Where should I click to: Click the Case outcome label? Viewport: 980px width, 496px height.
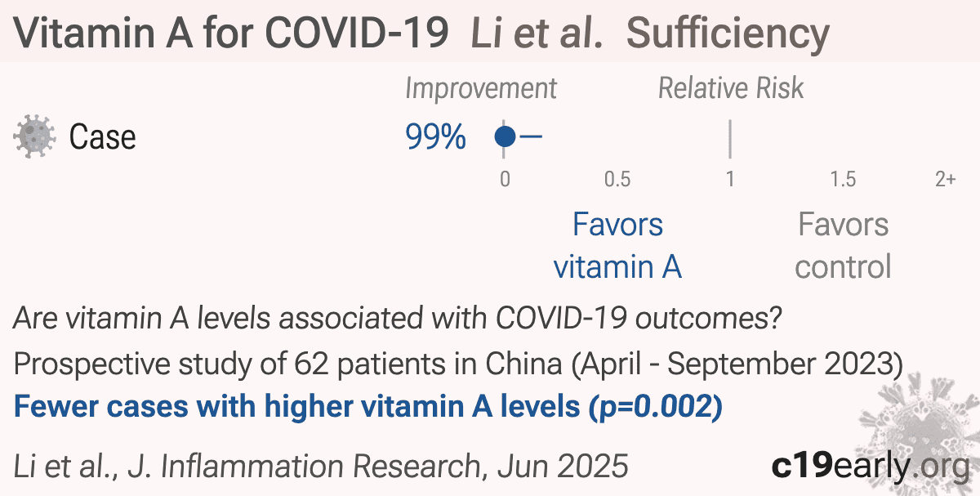[102, 137]
